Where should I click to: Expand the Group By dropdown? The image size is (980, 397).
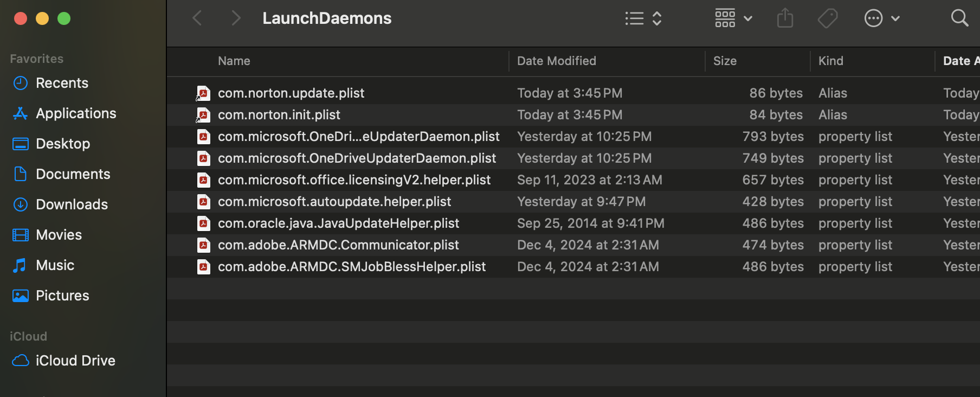(x=733, y=18)
